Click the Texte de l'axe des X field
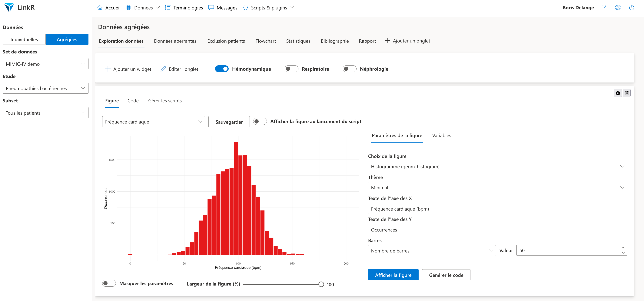Viewport: 644px width, 301px height. coord(497,209)
